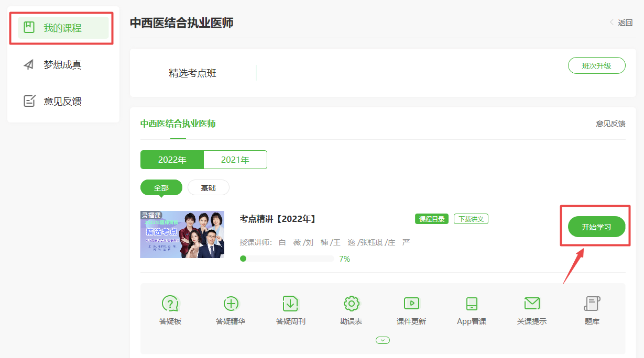Screen dimensions: 644x358
Task: Open the 课件更新 courseware update icon
Action: coord(411,304)
